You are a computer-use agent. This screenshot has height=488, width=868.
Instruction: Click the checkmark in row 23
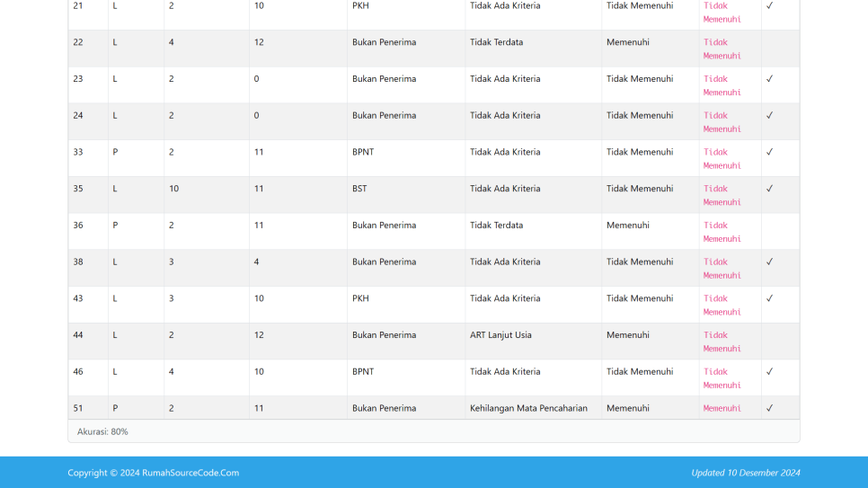(x=769, y=79)
